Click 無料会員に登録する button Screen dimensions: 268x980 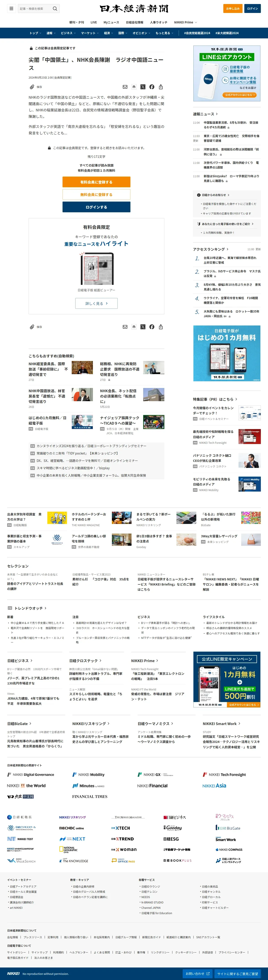(x=96, y=194)
